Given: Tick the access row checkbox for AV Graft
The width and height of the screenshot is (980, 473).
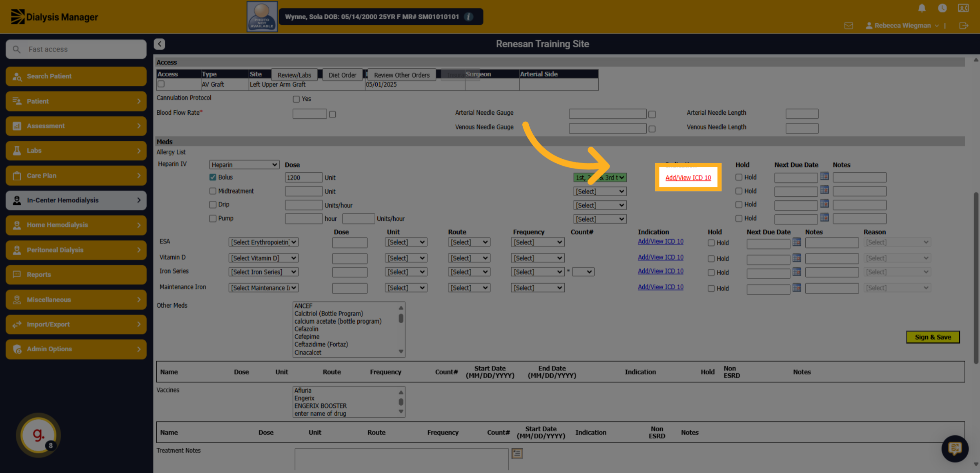Looking at the screenshot, I should pyautogui.click(x=161, y=84).
